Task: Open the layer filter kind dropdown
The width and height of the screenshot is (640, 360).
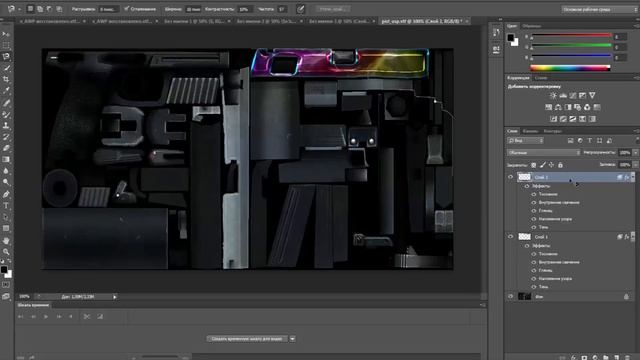Action: (525, 141)
